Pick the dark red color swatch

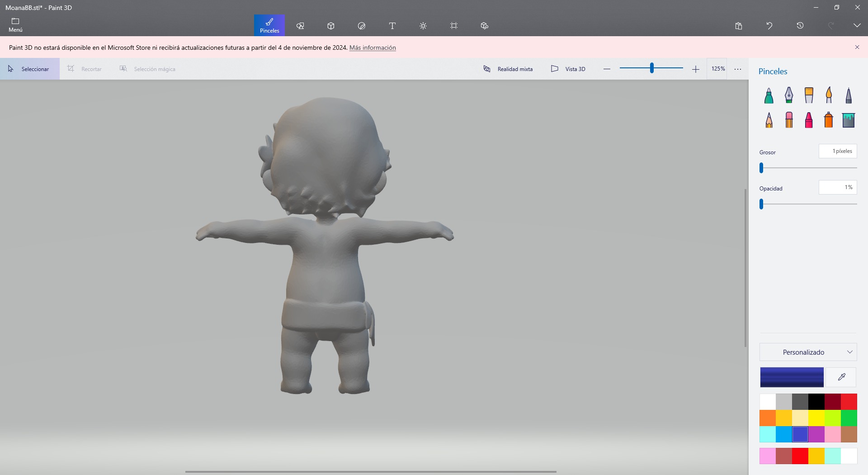(833, 402)
